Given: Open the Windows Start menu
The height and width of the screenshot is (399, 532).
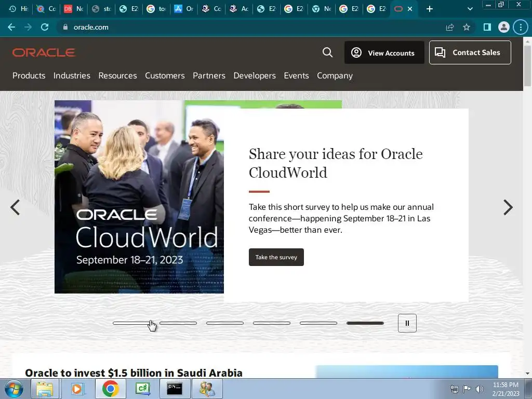Looking at the screenshot, I should point(14,389).
